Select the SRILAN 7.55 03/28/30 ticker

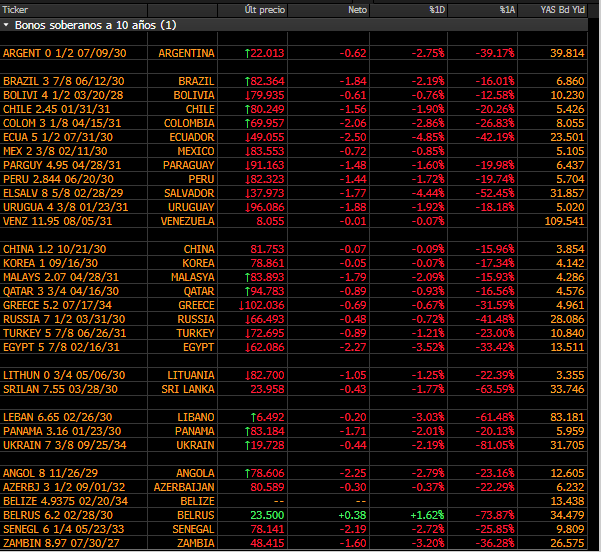click(61, 389)
